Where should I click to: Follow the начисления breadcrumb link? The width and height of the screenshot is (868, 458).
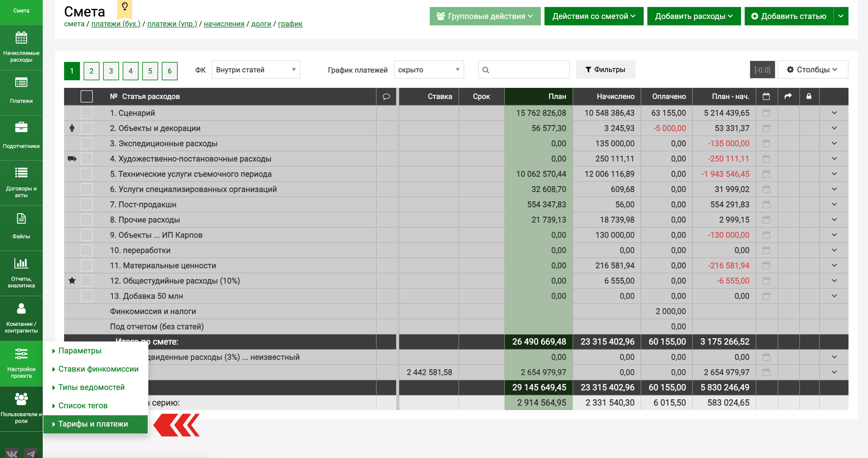(224, 24)
